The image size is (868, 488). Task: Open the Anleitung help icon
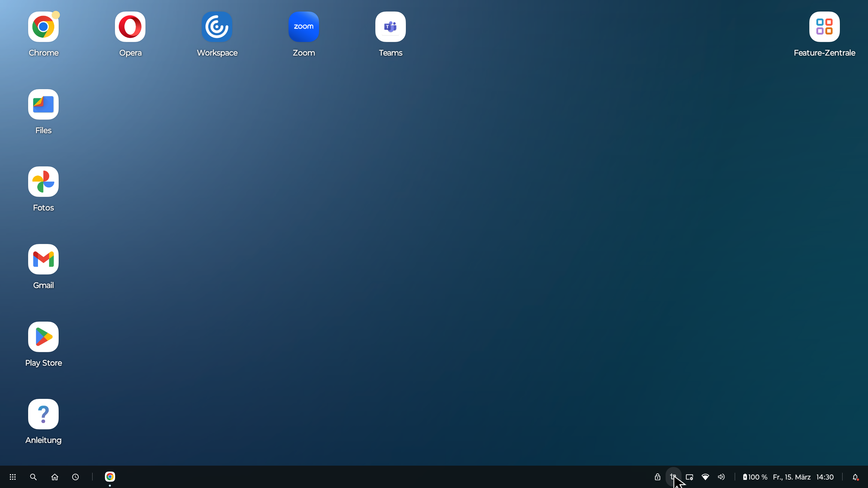[43, 414]
